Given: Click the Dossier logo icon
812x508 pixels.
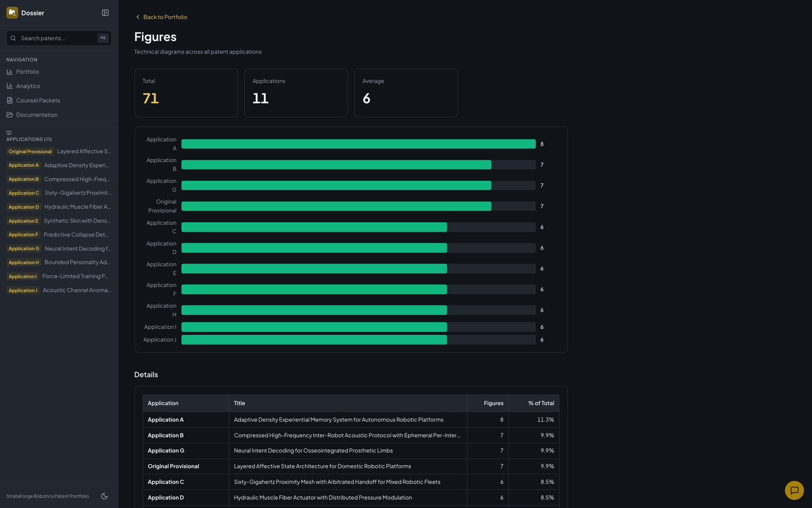Looking at the screenshot, I should (12, 13).
